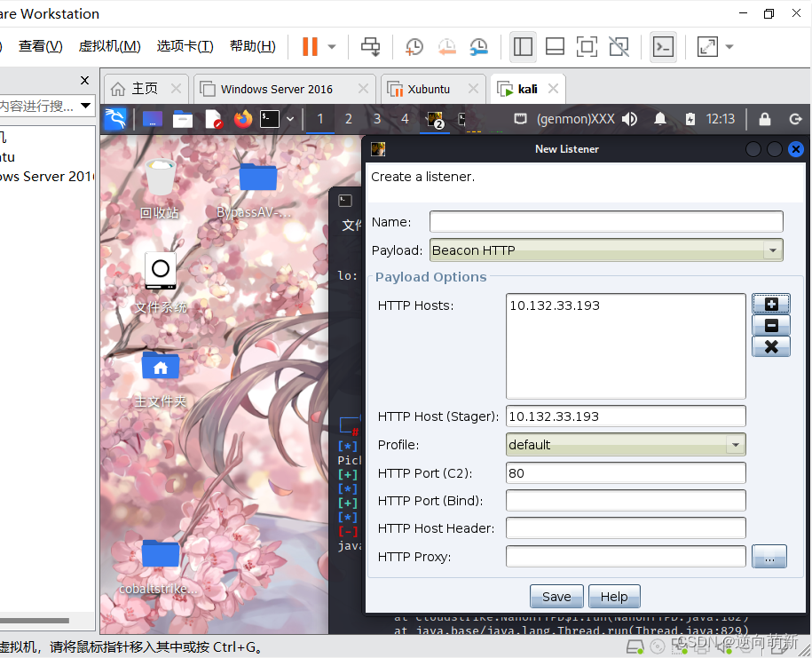Viewport: 812px width, 658px height.
Task: Remove selected host with minus button
Action: click(771, 325)
